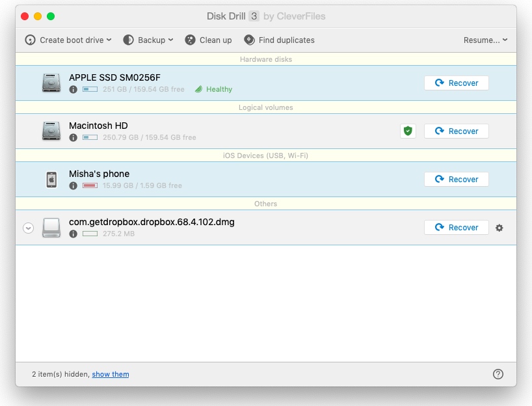Select the Misha's phone name text
This screenshot has height=406, width=532.
(99, 174)
